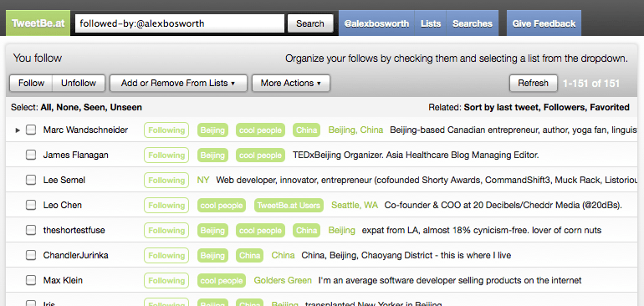Open the Searches tab

473,23
